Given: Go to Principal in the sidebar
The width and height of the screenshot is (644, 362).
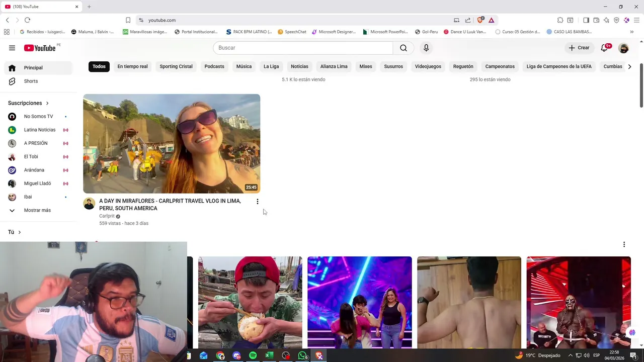Looking at the screenshot, I should (39, 68).
